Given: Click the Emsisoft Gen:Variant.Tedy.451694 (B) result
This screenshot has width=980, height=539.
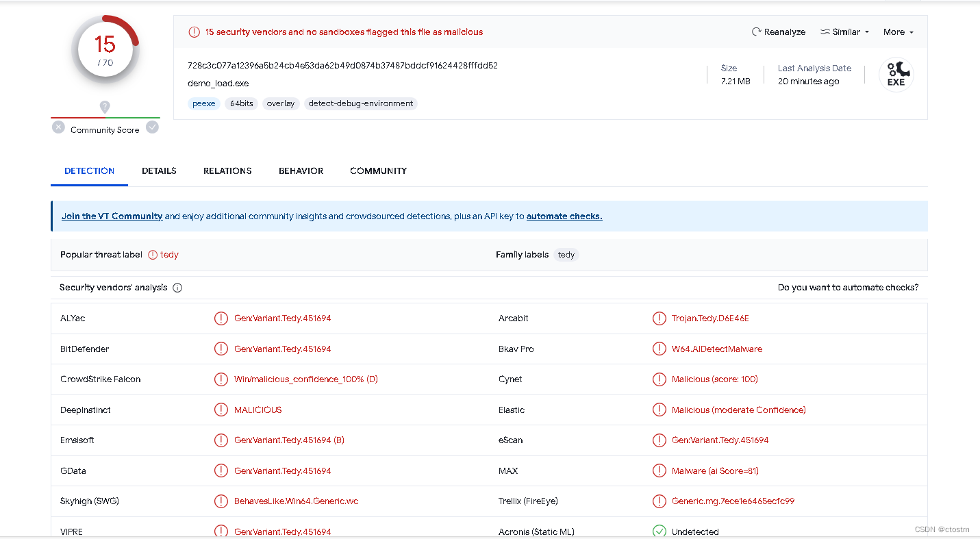Looking at the screenshot, I should (x=289, y=440).
